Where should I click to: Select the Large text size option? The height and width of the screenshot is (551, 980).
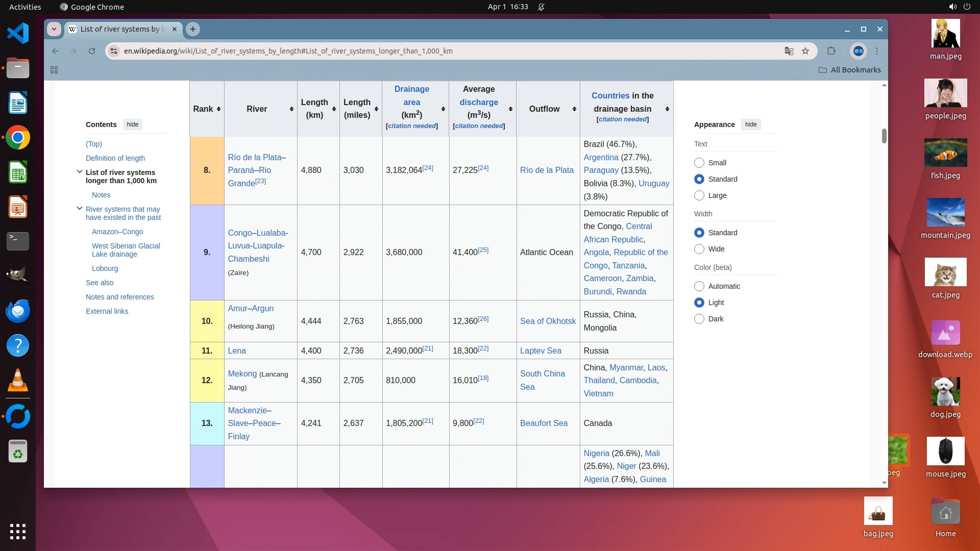(x=699, y=195)
